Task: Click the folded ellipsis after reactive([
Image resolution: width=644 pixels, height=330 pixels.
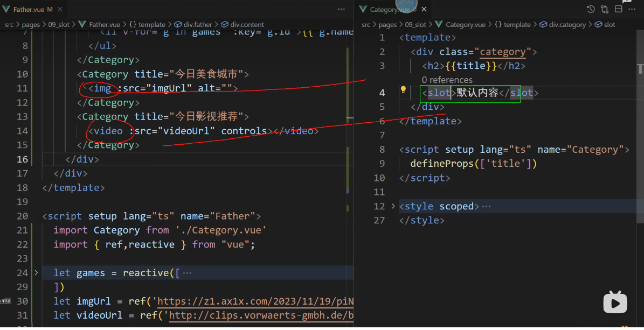Action: pyautogui.click(x=187, y=273)
